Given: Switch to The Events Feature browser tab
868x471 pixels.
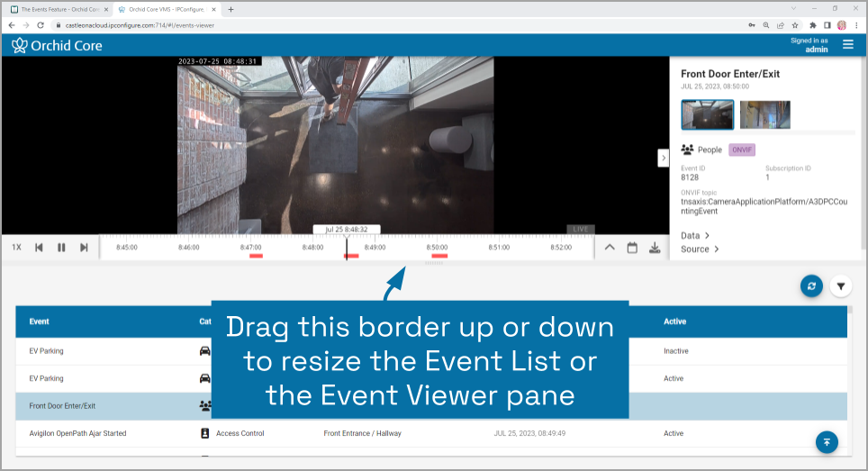Looking at the screenshot, I should (x=59, y=9).
